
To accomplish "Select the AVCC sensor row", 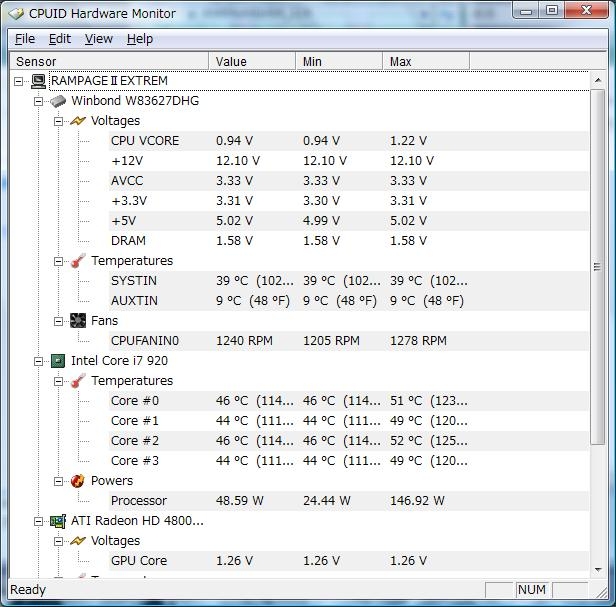I will pyautogui.click(x=348, y=181).
